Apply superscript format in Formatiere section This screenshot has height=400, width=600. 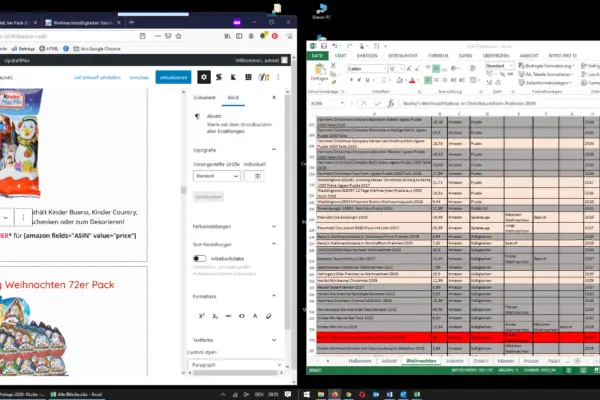pyautogui.click(x=202, y=316)
